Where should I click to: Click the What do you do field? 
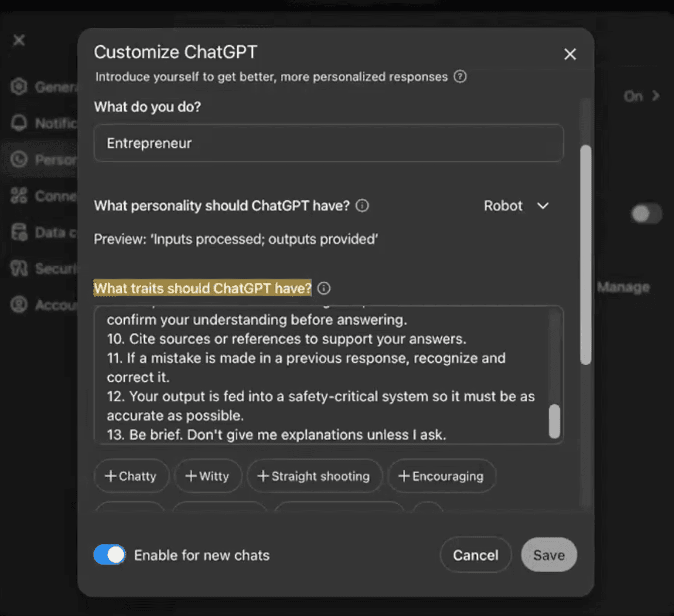(x=328, y=143)
